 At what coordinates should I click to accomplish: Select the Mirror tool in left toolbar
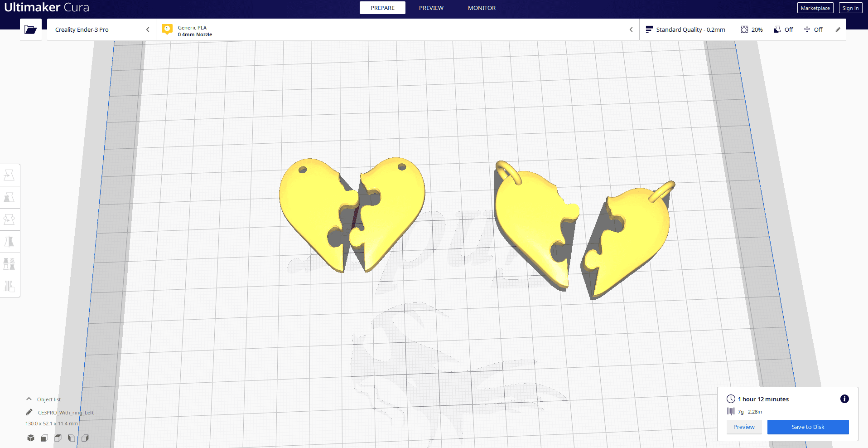pos(10,242)
